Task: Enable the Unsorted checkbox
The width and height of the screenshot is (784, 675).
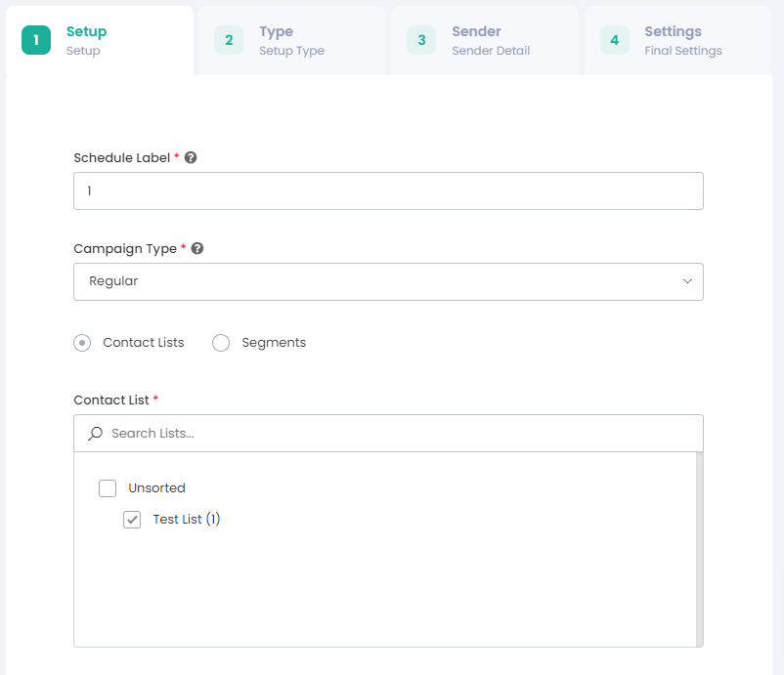Action: point(108,487)
